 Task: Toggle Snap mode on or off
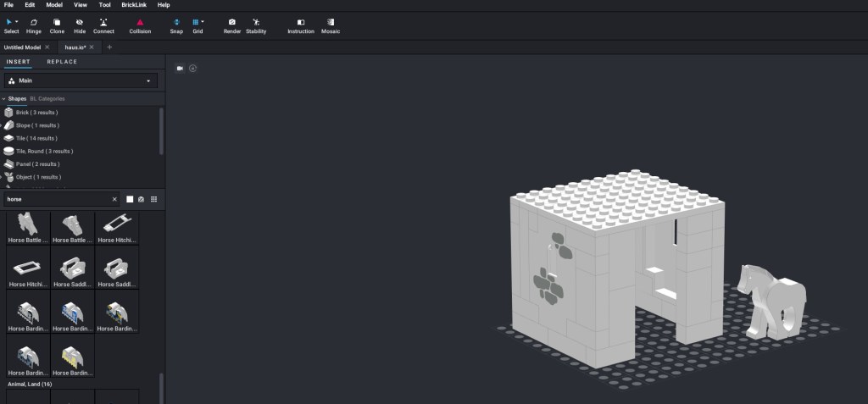[176, 25]
